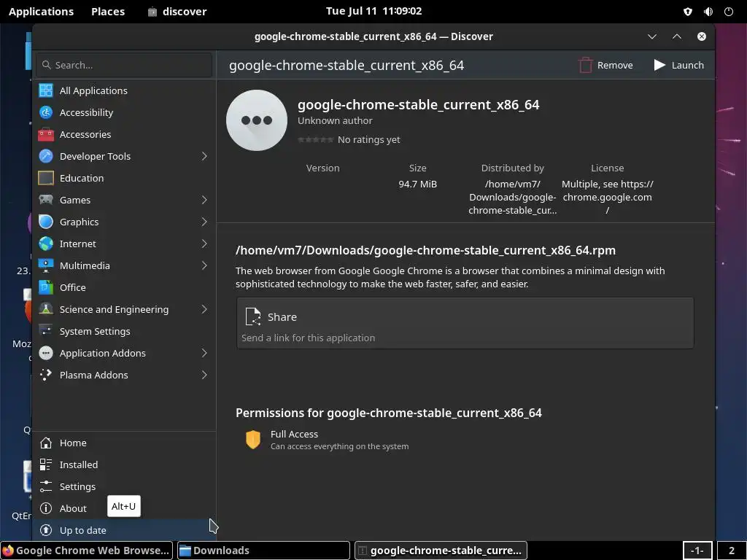Click the Share heading in the share card
The image size is (747, 560).
(282, 317)
